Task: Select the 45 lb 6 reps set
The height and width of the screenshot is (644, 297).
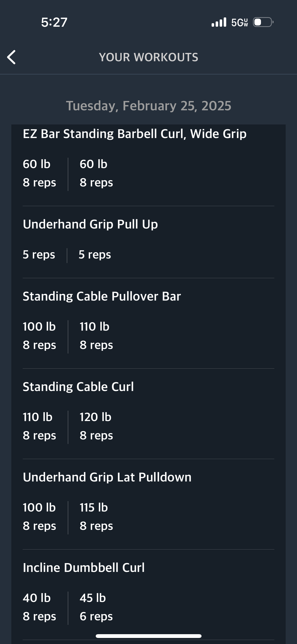Action: 96,607
